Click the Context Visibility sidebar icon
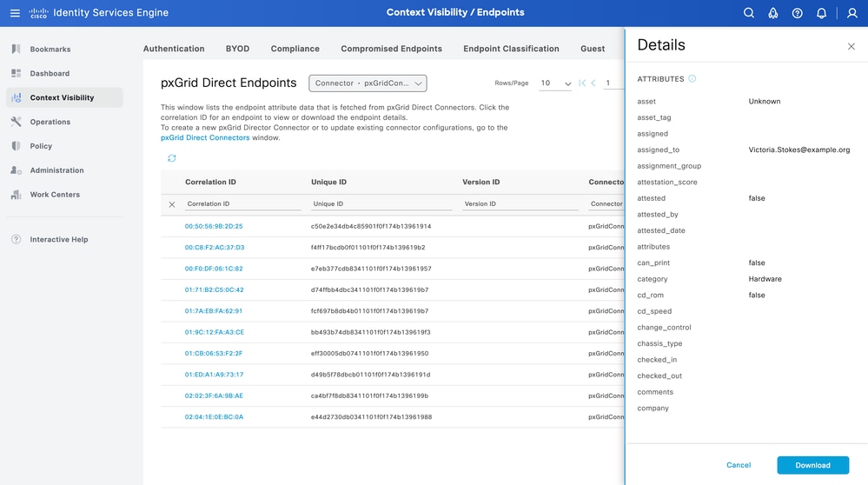Viewport: 868px width, 485px height. click(x=16, y=97)
